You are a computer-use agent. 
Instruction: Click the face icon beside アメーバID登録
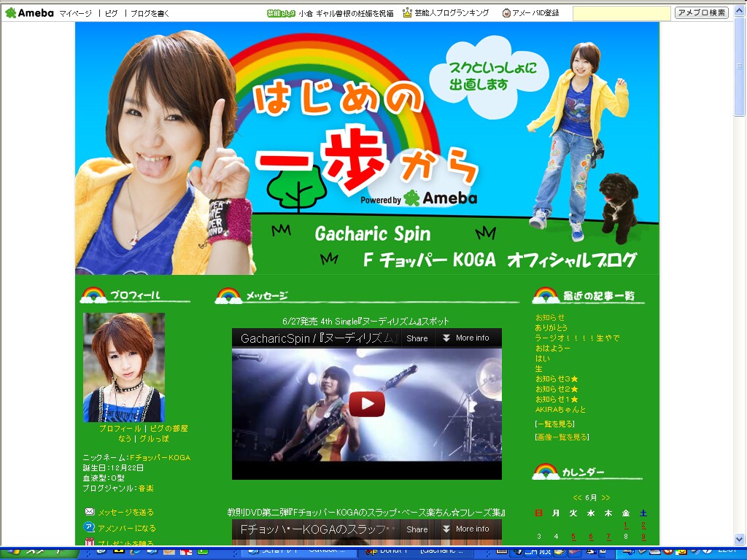tap(506, 13)
